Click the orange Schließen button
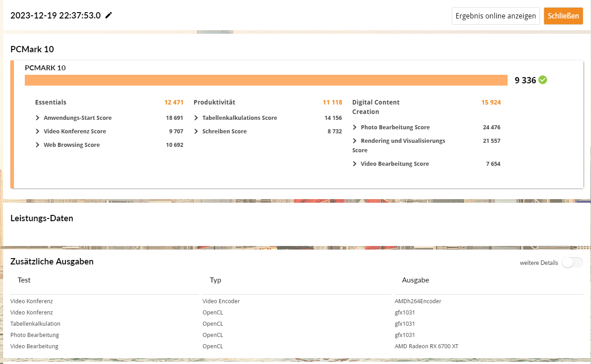591x364 pixels. click(x=564, y=16)
